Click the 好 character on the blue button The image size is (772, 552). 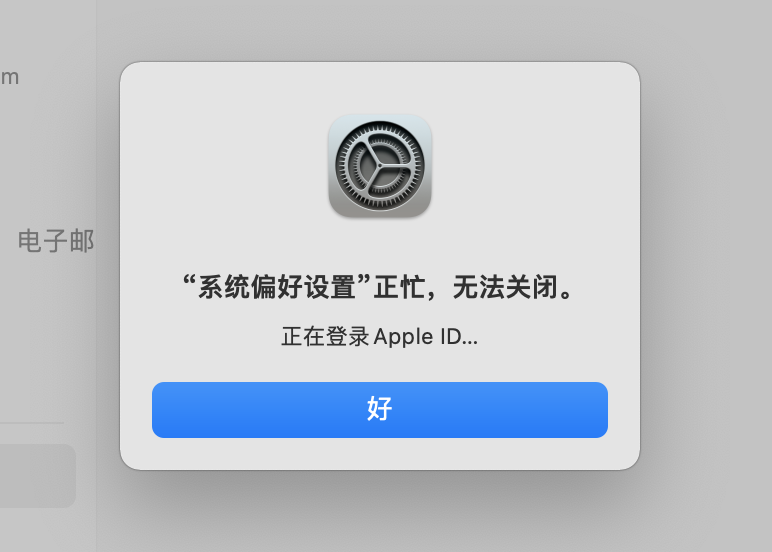tap(380, 409)
